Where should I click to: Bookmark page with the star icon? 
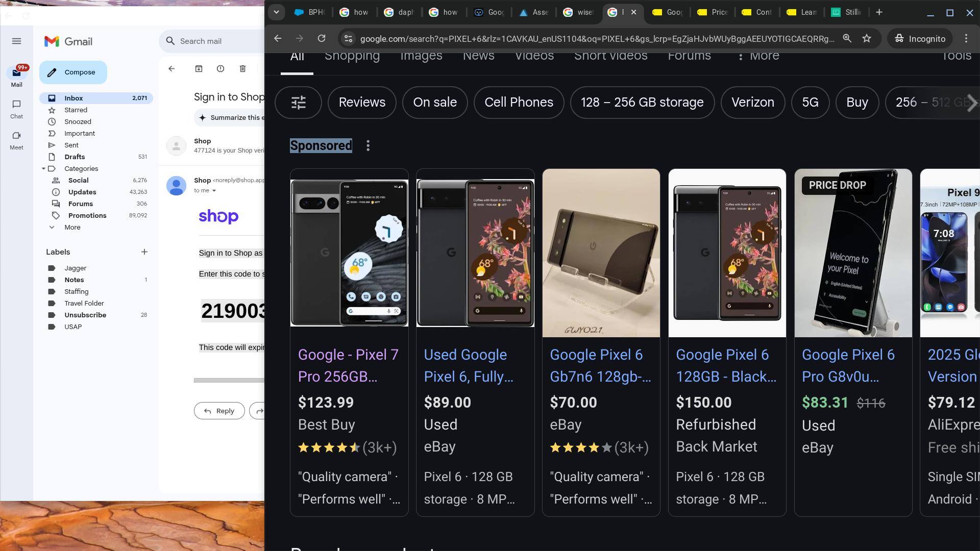click(x=867, y=39)
